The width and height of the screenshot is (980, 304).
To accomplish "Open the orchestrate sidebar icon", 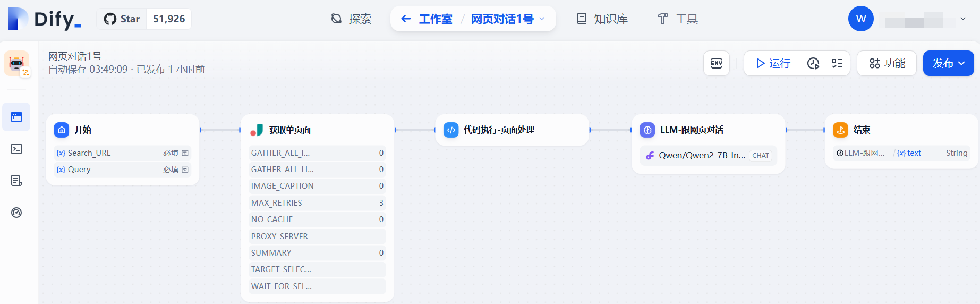I will point(16,117).
